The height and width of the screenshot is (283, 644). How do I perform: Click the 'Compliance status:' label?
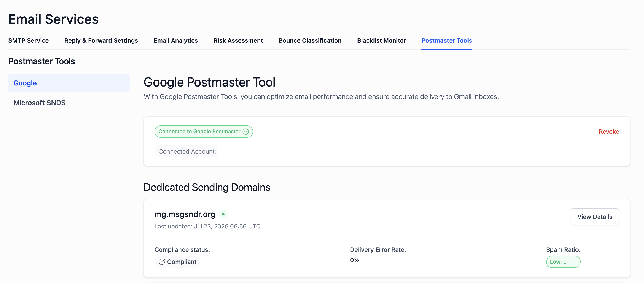(x=182, y=250)
